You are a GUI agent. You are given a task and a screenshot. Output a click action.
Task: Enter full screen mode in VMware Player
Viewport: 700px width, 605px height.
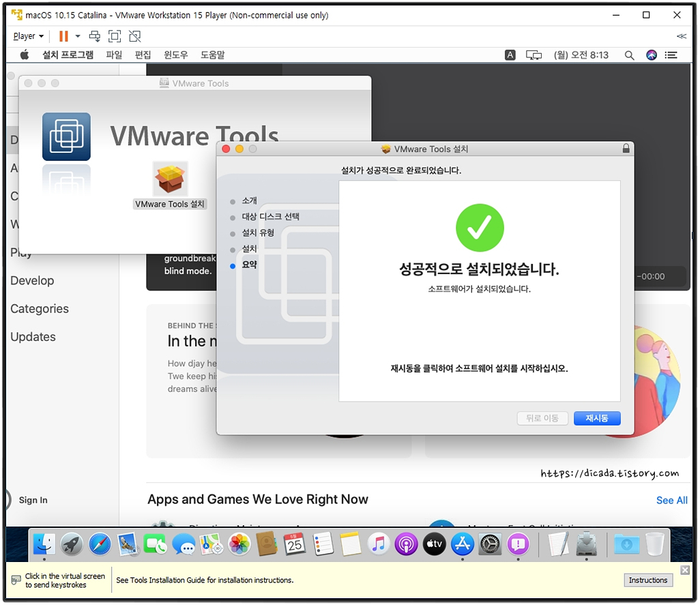coord(115,36)
